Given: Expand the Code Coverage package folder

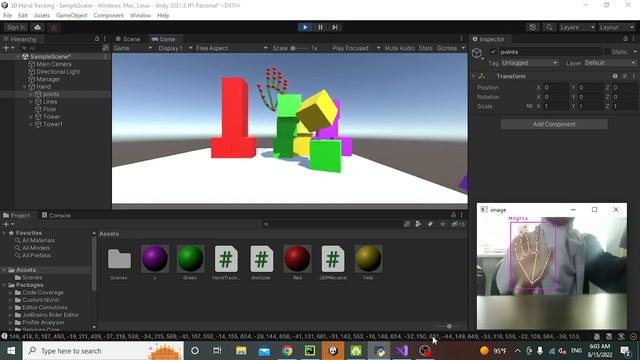Looking at the screenshot, I should (x=10, y=293).
